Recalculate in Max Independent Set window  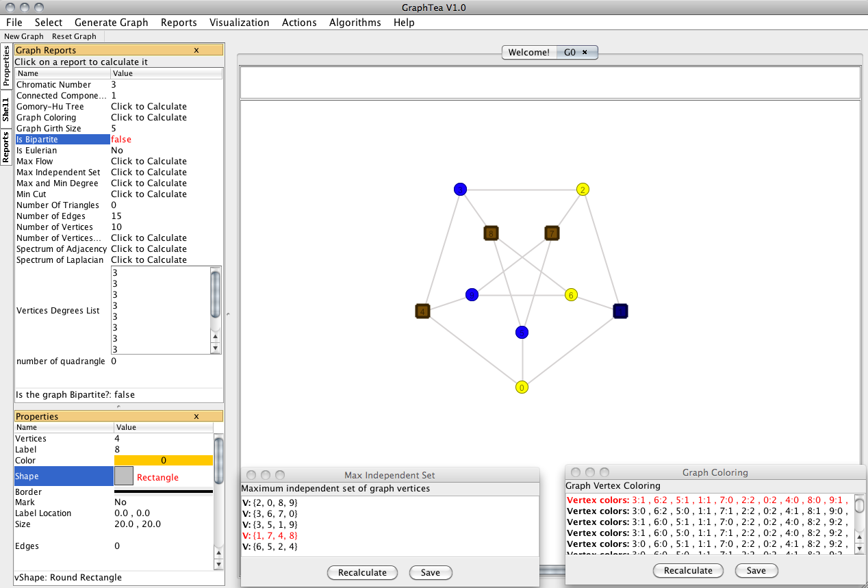[x=362, y=572]
